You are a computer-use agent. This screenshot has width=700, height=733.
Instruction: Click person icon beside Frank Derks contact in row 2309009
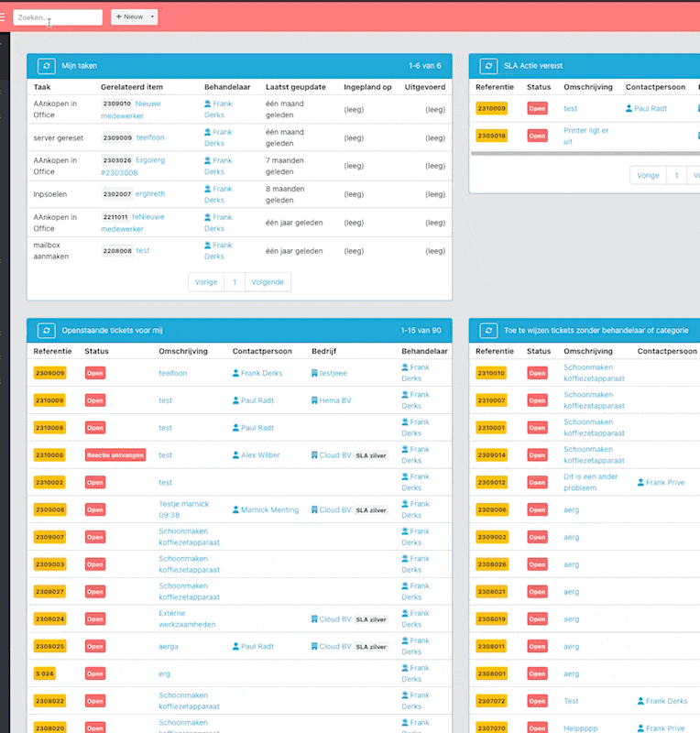click(235, 373)
